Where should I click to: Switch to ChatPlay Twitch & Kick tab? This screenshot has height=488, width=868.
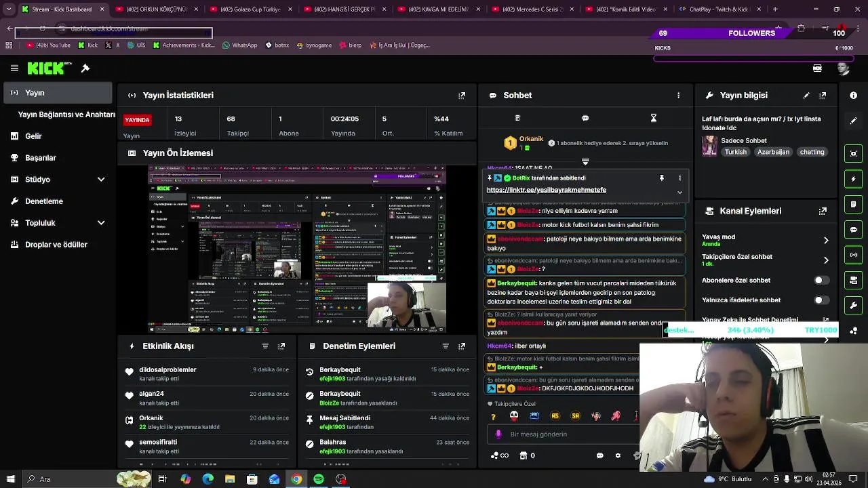[x=721, y=9]
